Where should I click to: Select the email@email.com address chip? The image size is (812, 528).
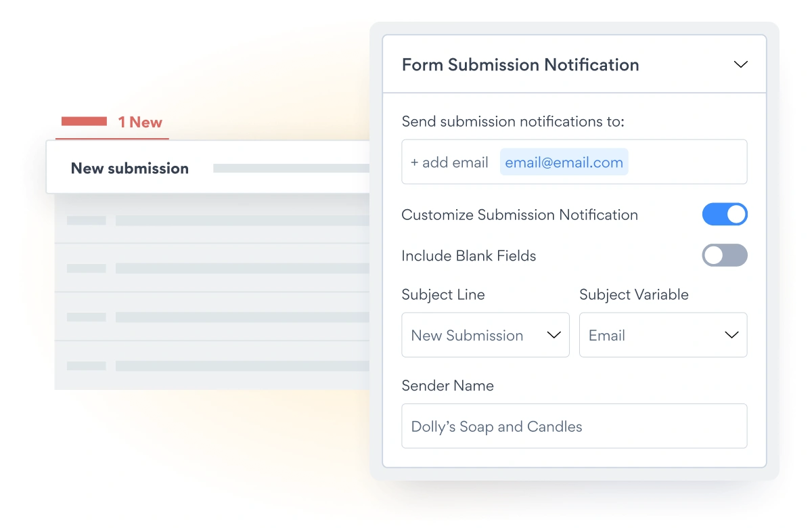564,162
